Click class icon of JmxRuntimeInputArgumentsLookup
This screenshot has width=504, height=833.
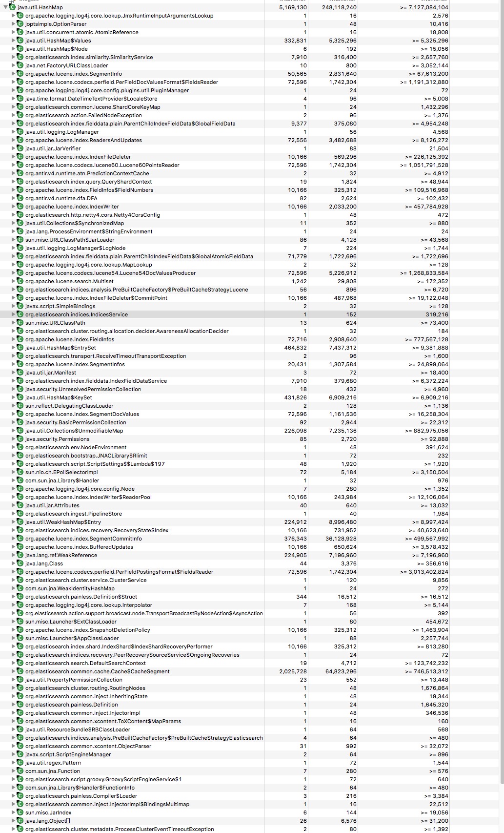point(20,16)
